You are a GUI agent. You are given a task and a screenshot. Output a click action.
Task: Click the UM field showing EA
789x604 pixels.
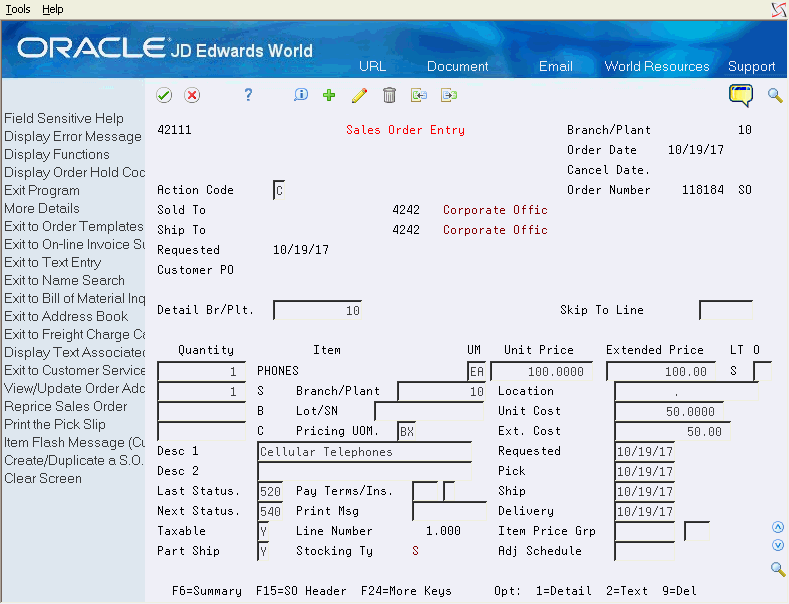click(476, 371)
